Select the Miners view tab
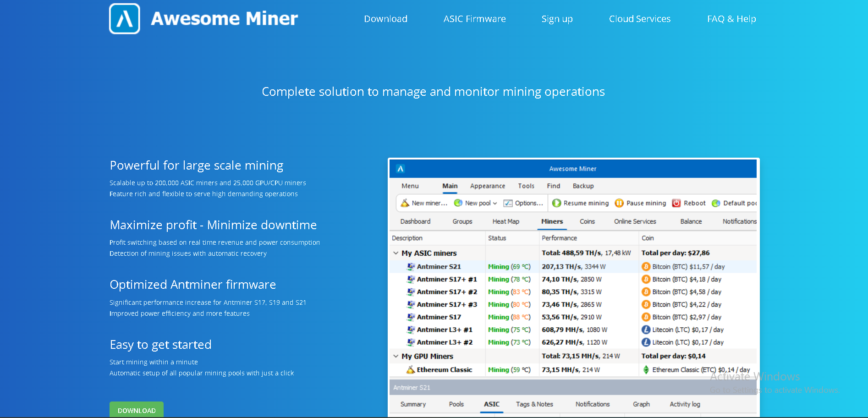Screen dimensions: 868x418 (x=552, y=221)
